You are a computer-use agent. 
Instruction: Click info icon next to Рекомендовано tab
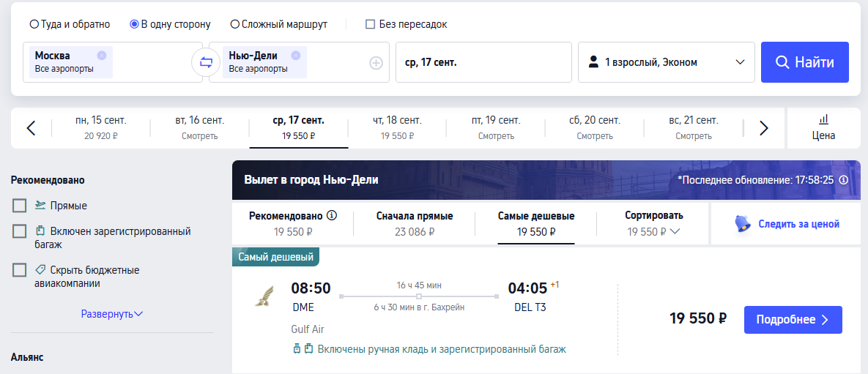[332, 215]
